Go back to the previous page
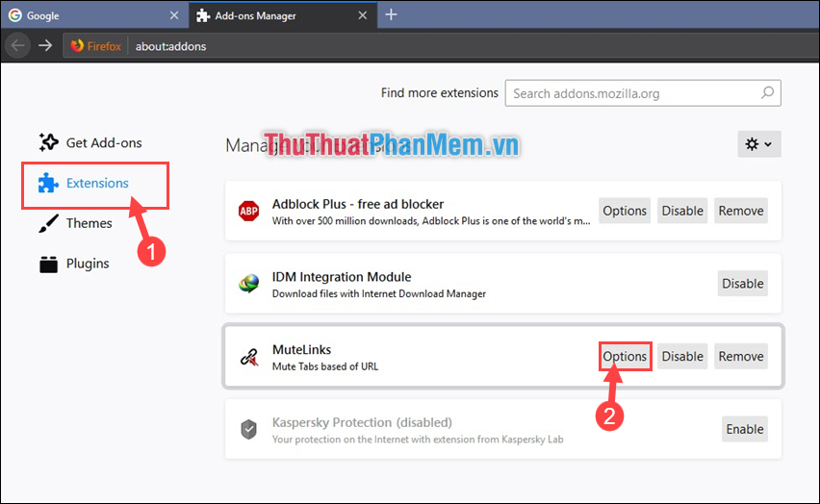The image size is (820, 504). point(17,46)
